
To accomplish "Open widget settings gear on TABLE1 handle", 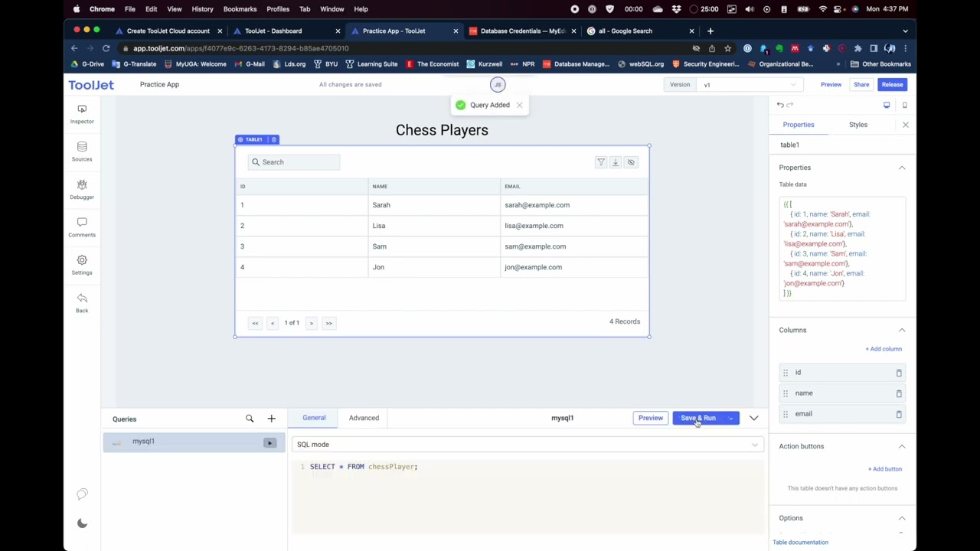I will click(x=240, y=139).
